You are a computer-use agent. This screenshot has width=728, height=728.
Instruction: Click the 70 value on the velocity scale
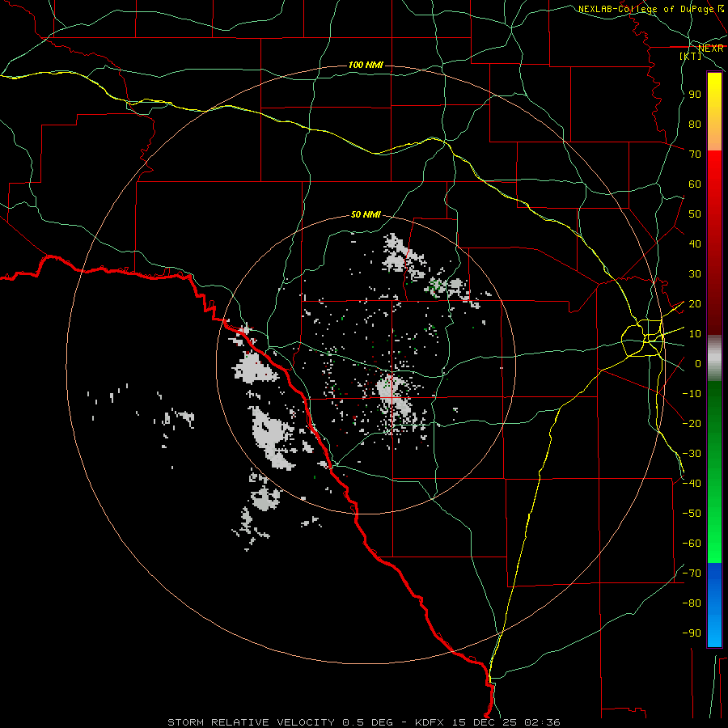click(695, 154)
